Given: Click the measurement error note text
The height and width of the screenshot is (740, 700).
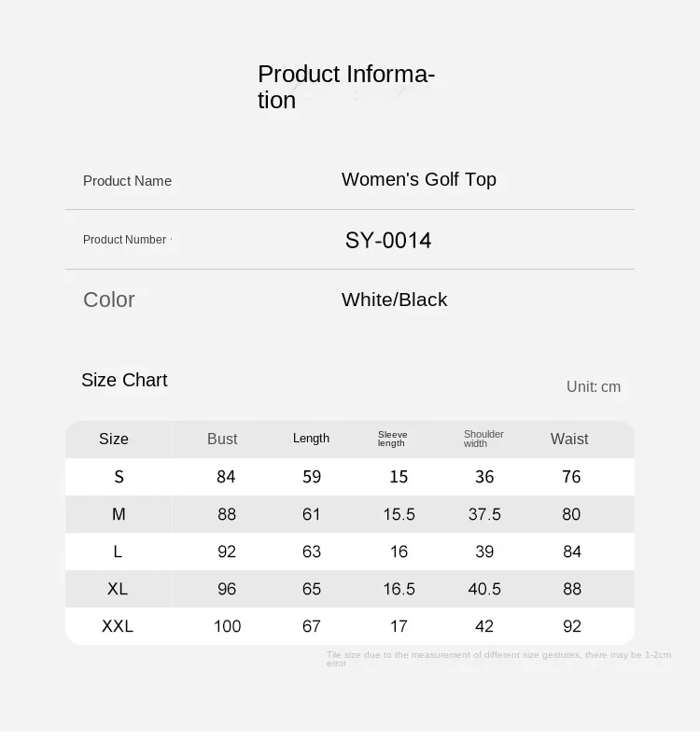Looking at the screenshot, I should click(x=498, y=658).
